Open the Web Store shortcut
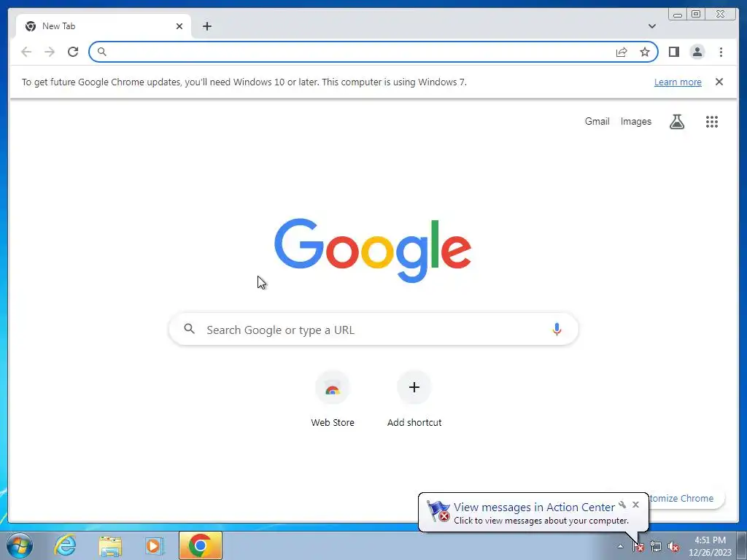 pos(333,399)
